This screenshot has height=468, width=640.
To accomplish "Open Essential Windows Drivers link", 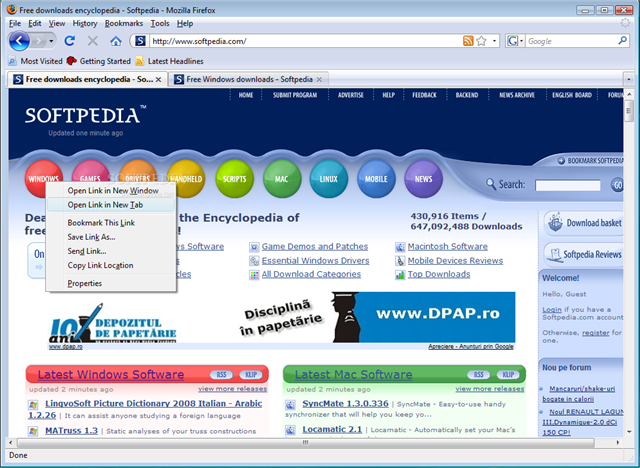I will 316,261.
